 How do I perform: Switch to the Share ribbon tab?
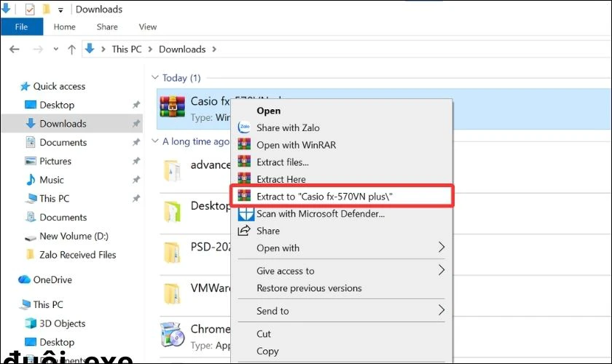point(107,27)
